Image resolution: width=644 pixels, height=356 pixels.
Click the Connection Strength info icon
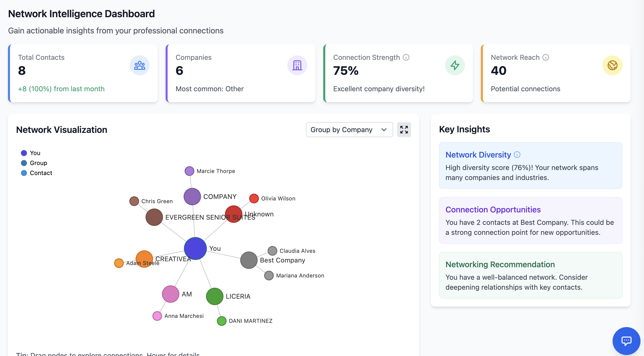coord(406,57)
